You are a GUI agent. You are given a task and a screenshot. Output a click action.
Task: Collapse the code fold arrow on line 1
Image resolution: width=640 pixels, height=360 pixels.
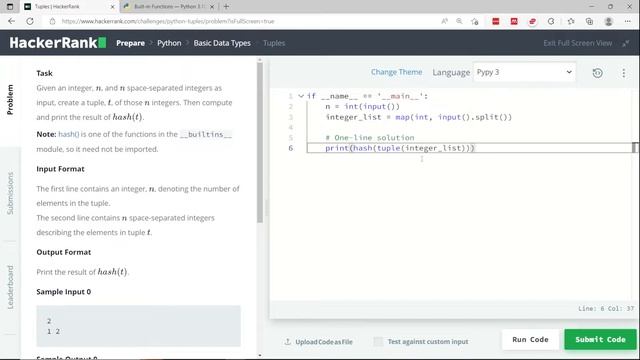pos(301,96)
